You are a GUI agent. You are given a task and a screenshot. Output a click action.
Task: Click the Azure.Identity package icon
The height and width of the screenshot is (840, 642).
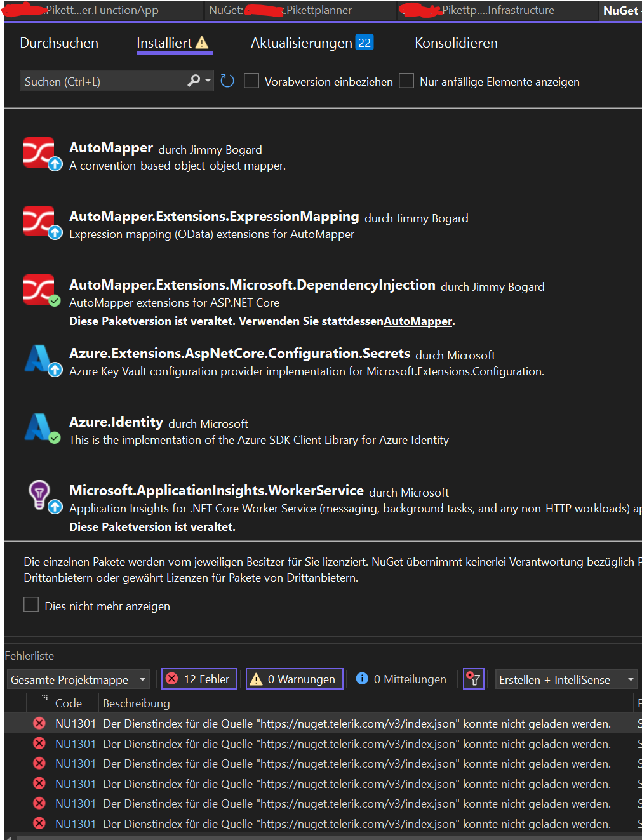pyautogui.click(x=38, y=423)
